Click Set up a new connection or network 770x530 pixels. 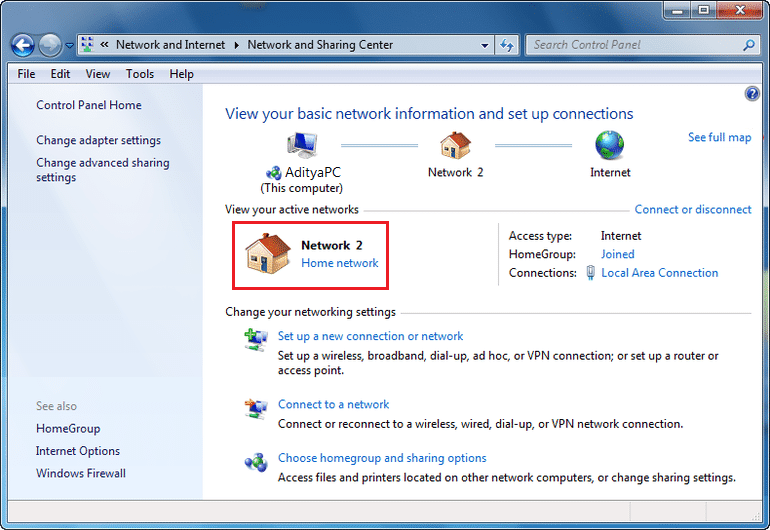point(370,336)
